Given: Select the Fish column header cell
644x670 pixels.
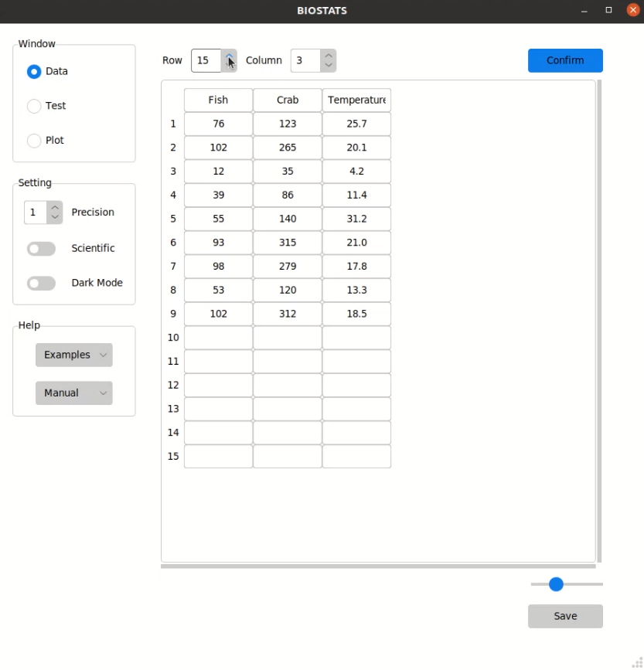Looking at the screenshot, I should (x=218, y=100).
